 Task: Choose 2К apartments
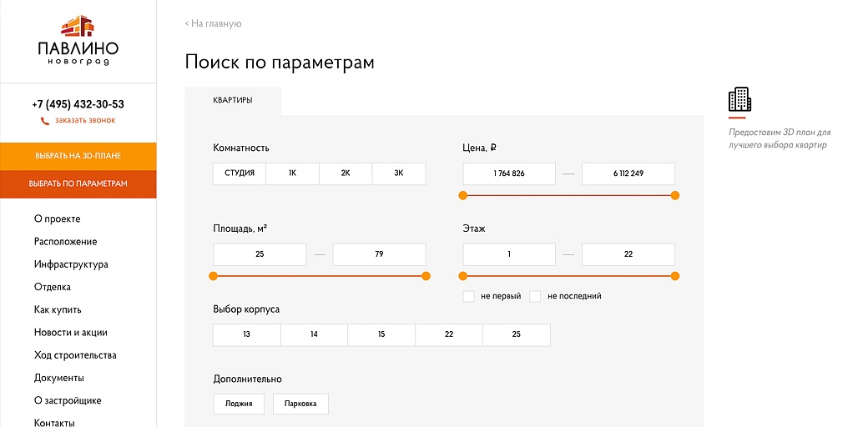tap(346, 173)
